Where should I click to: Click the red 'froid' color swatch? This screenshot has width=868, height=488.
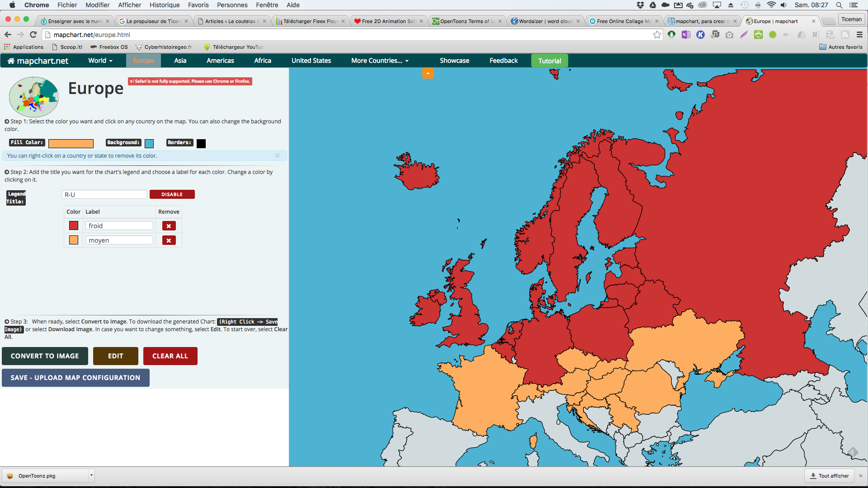73,225
